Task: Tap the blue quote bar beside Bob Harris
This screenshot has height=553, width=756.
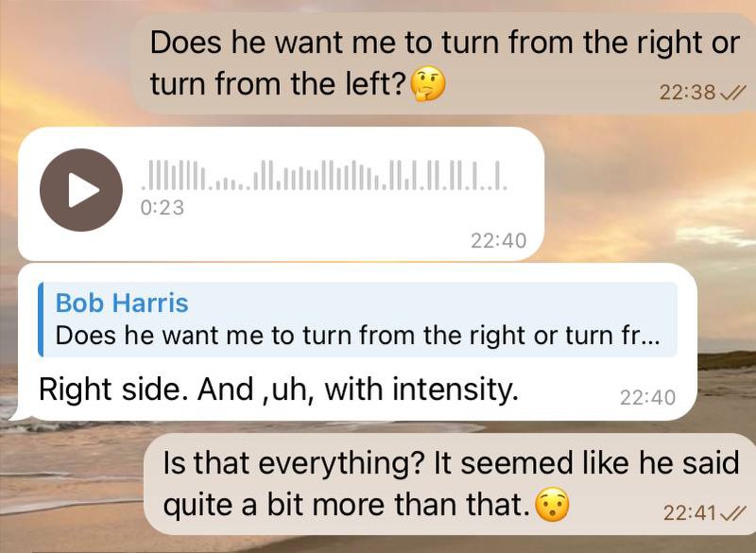Action: 41,320
